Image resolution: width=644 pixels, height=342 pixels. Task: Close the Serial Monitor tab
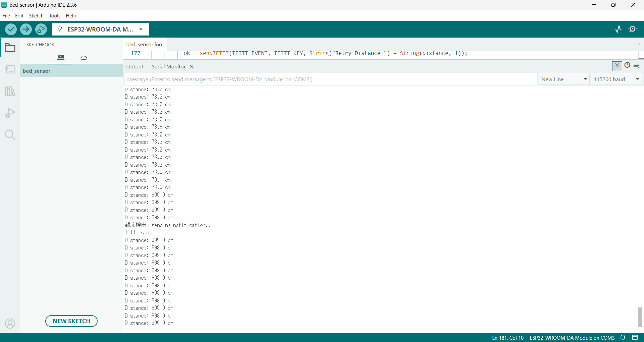[x=192, y=67]
